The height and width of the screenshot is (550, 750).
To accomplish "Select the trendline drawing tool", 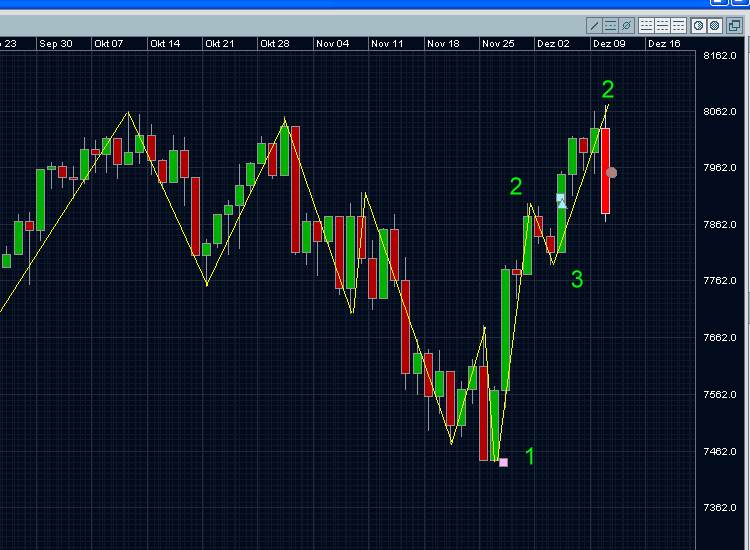I will coord(595,25).
